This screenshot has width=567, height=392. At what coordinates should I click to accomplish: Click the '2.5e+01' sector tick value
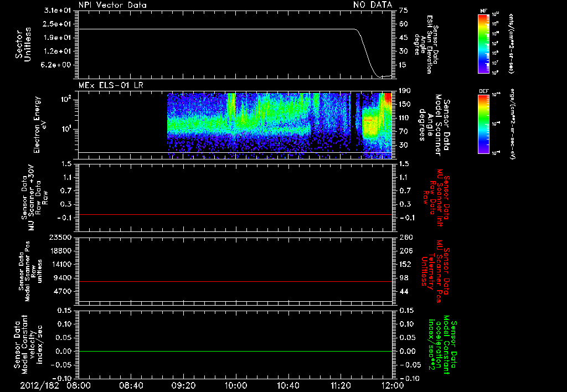[x=58, y=24]
